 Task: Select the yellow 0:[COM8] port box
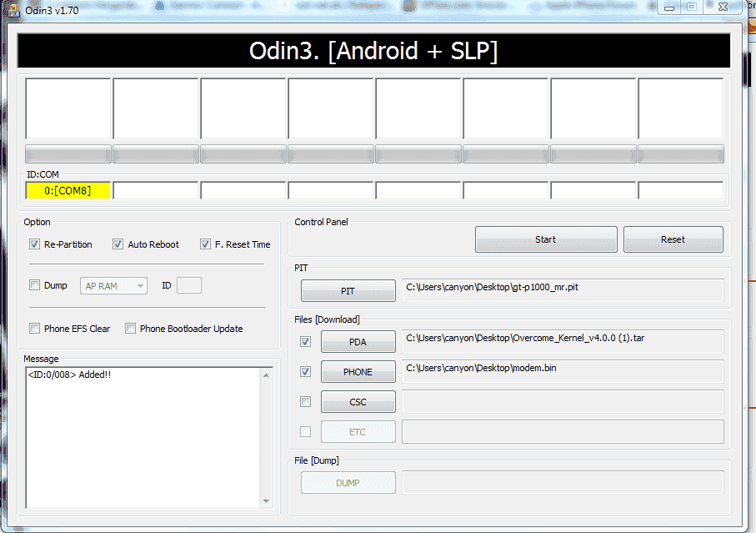pyautogui.click(x=68, y=190)
